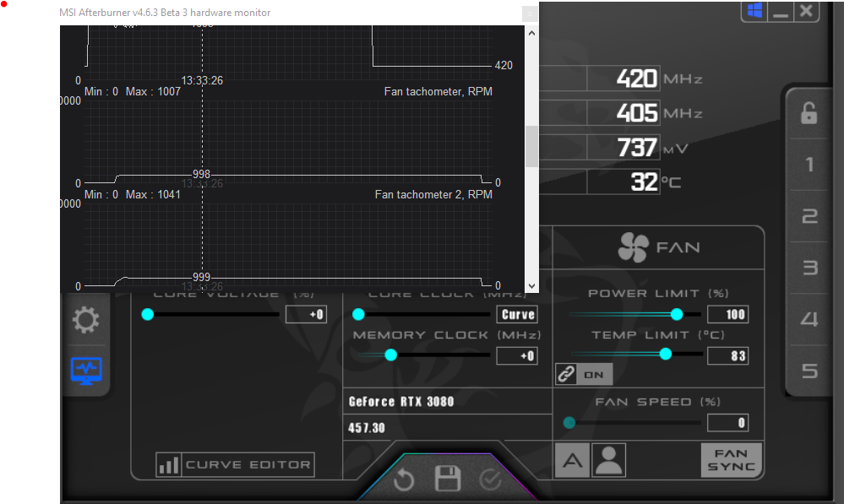Screen dimensions: 844x504
Task: Adjust the Power Limit slider handle
Action: pos(677,314)
